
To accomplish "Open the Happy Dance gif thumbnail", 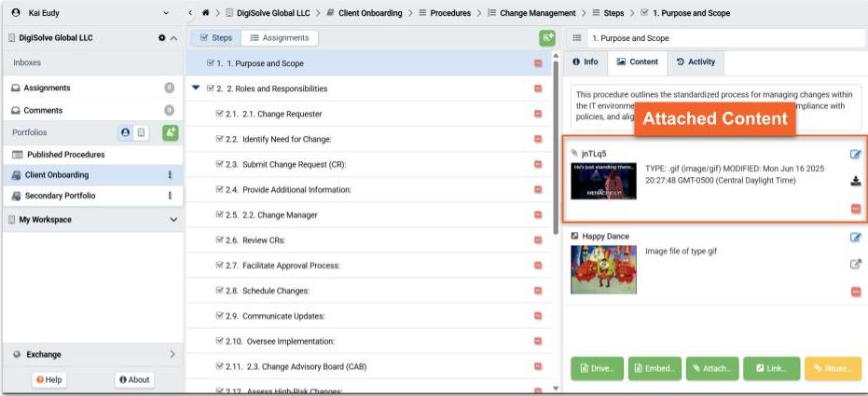I will (603, 269).
